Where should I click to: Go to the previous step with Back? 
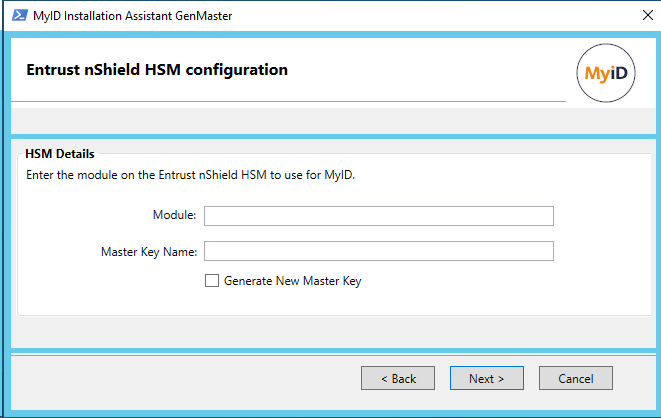(x=398, y=378)
